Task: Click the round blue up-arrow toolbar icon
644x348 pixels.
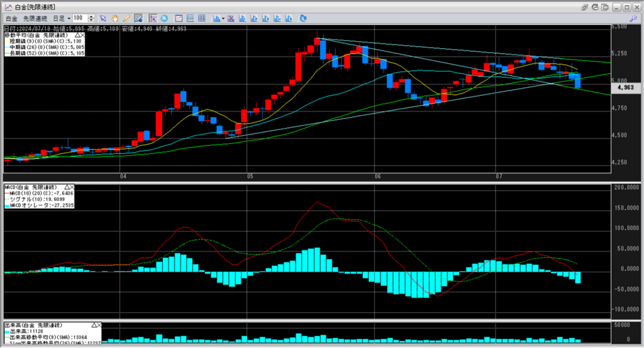Action: click(164, 18)
